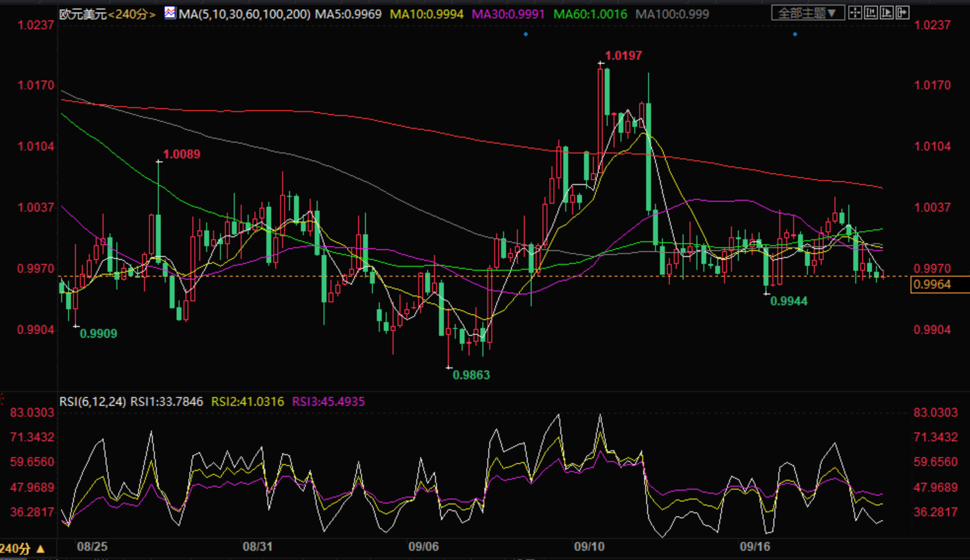Click the jump-to-start chart axis icon

coord(871,12)
